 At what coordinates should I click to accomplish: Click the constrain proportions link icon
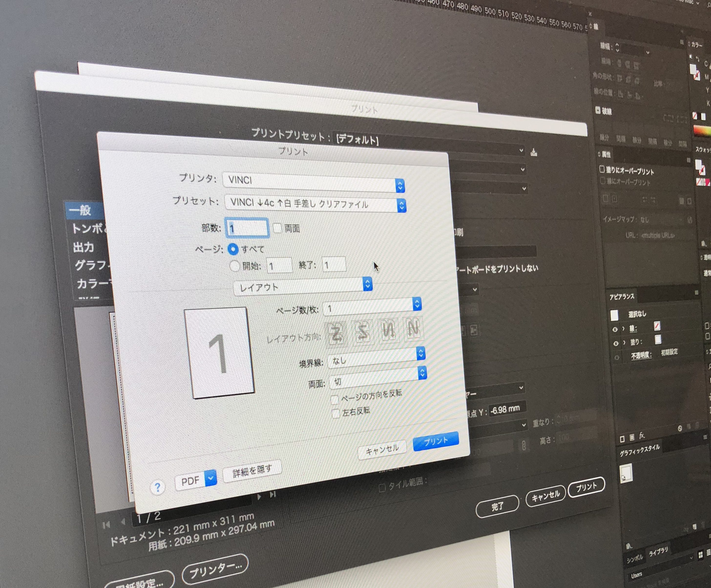524,445
